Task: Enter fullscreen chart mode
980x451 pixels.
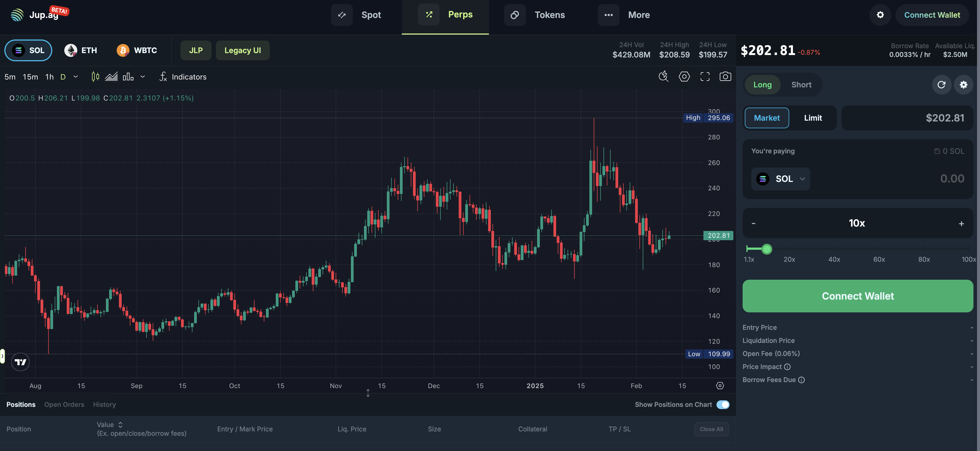Action: coord(705,77)
